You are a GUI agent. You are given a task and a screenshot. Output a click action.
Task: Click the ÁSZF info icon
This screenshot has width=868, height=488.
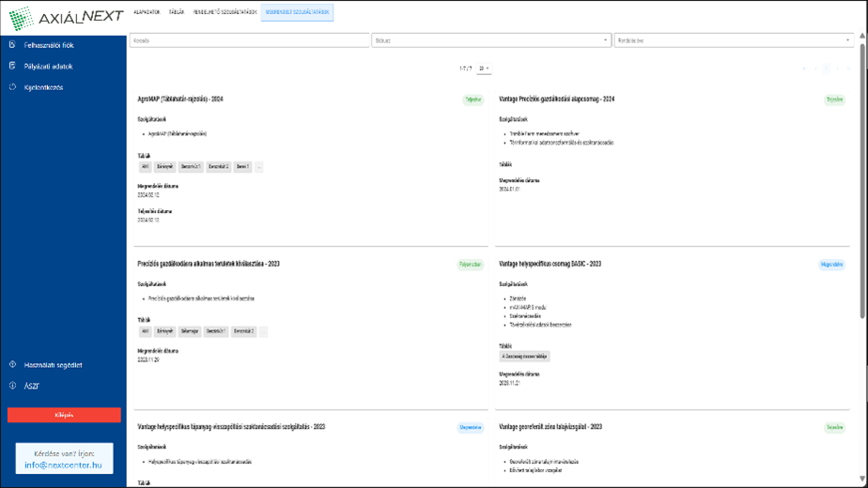pos(12,386)
